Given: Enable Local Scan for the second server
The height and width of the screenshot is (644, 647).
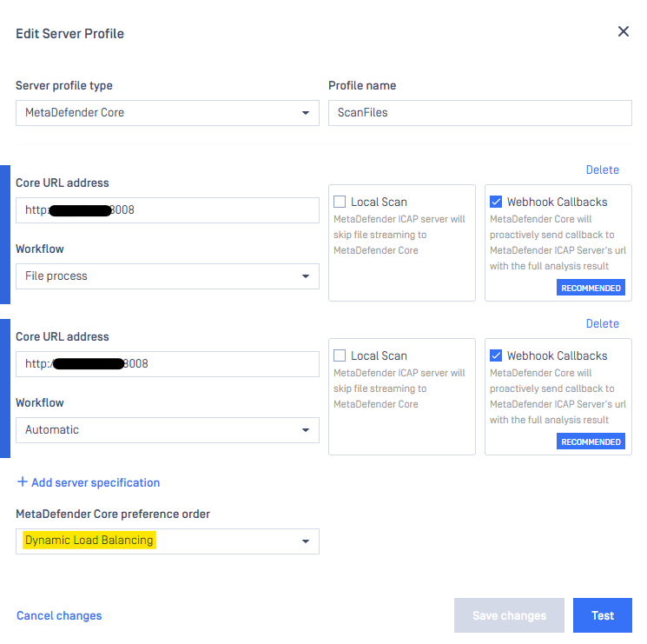Looking at the screenshot, I should tap(340, 355).
